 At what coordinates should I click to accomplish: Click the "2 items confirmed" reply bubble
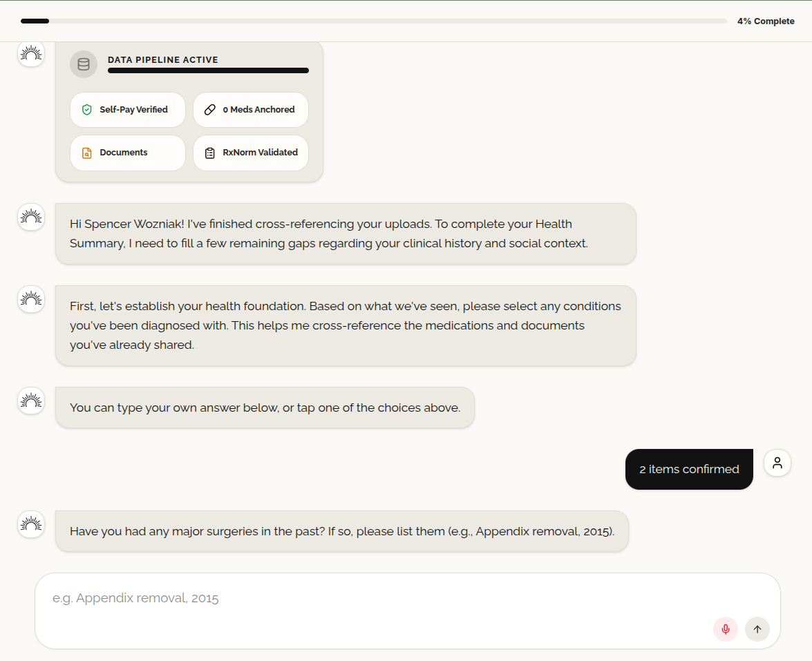689,469
